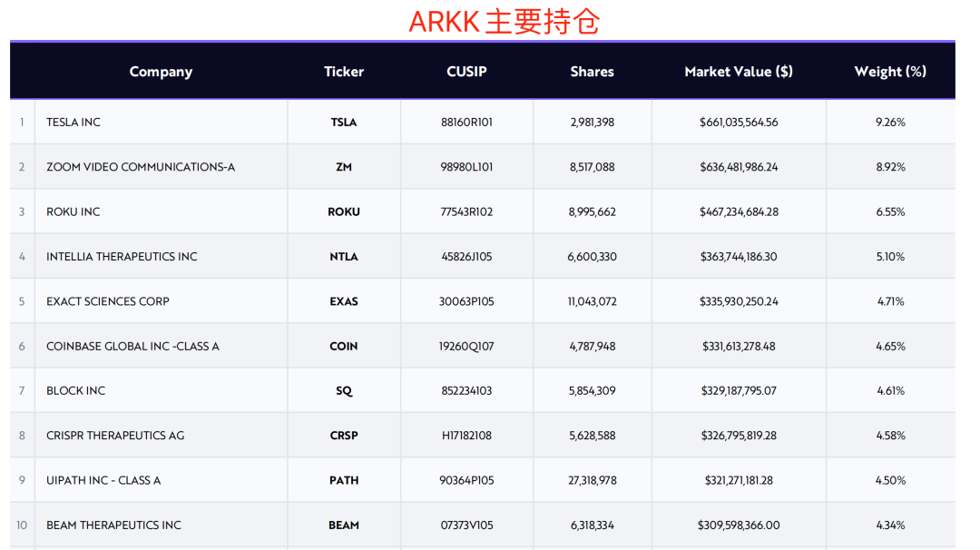980x550 pixels.
Task: Click share count 8,517,088
Action: click(x=592, y=168)
